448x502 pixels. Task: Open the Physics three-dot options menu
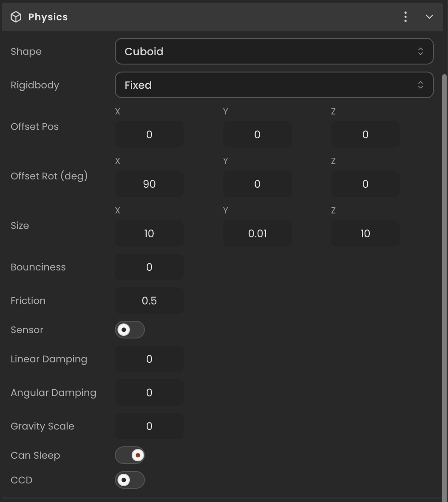click(x=406, y=17)
